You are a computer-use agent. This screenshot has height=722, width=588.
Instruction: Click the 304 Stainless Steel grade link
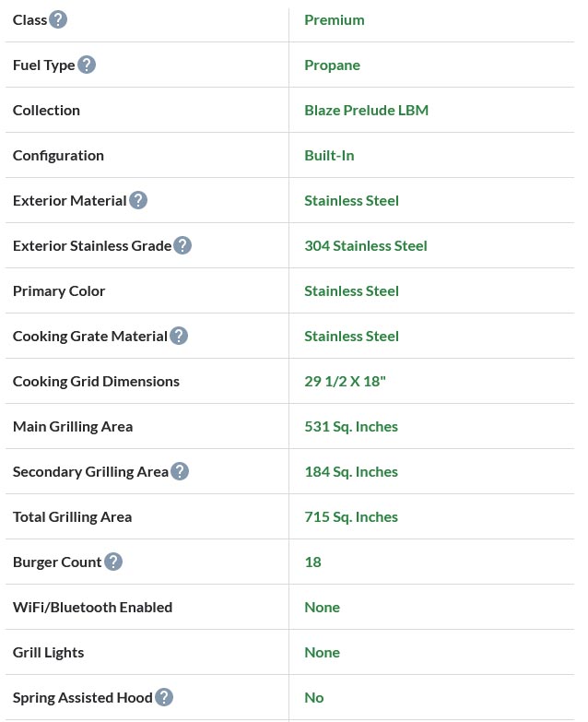click(x=366, y=245)
